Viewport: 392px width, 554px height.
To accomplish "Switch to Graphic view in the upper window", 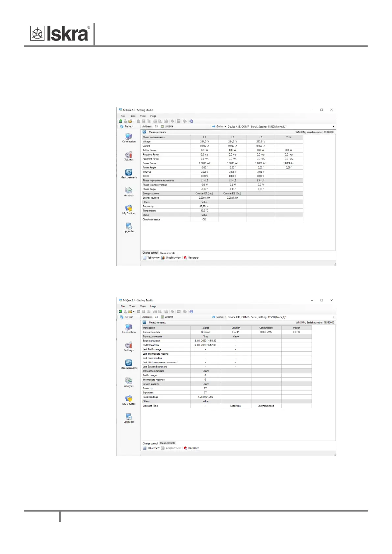I will click(x=171, y=258).
